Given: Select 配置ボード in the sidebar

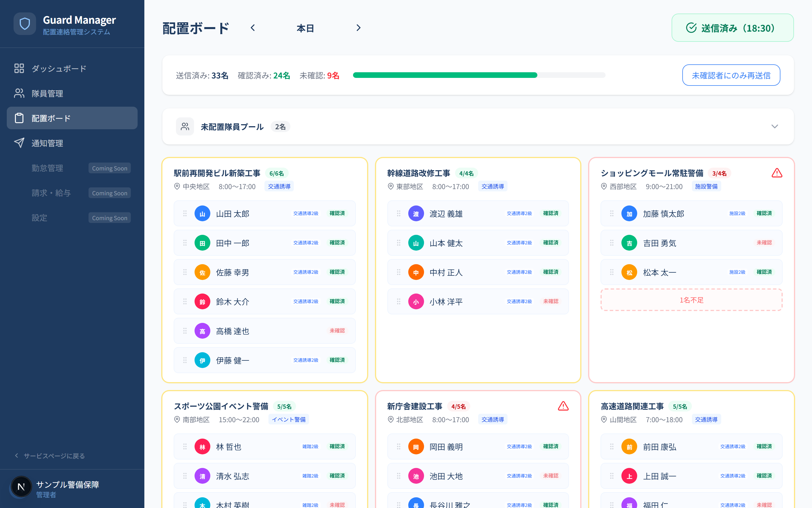Looking at the screenshot, I should tap(72, 118).
